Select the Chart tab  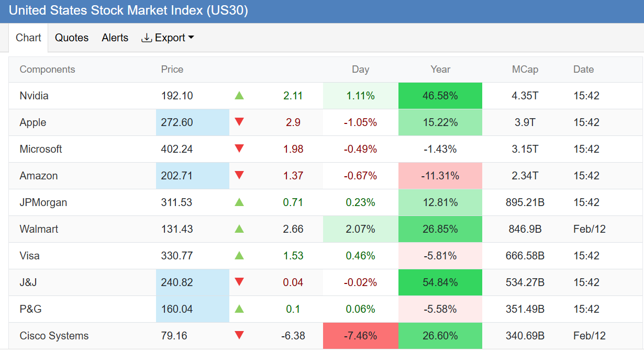(28, 38)
